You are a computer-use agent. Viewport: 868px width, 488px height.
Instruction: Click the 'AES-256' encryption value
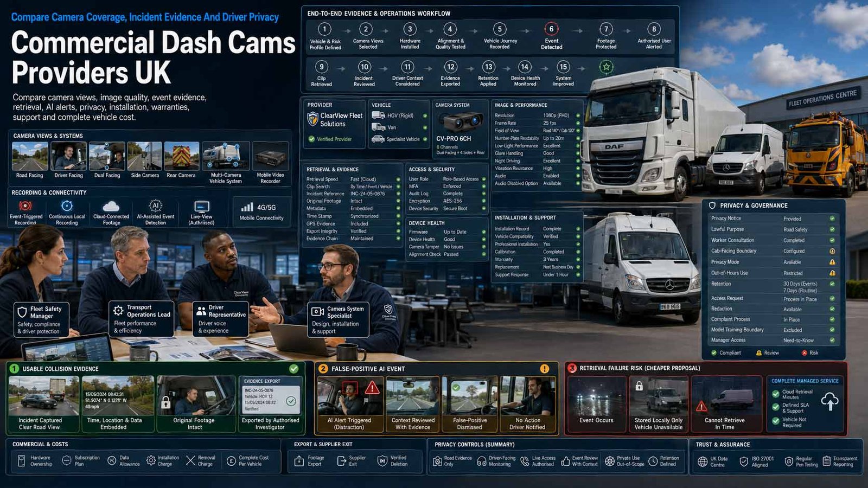[x=452, y=201]
